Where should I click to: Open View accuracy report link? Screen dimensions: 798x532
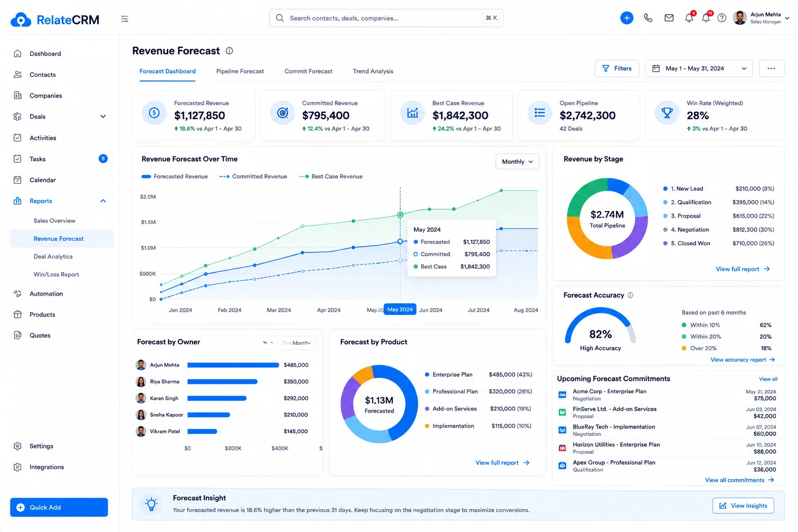tap(742, 360)
